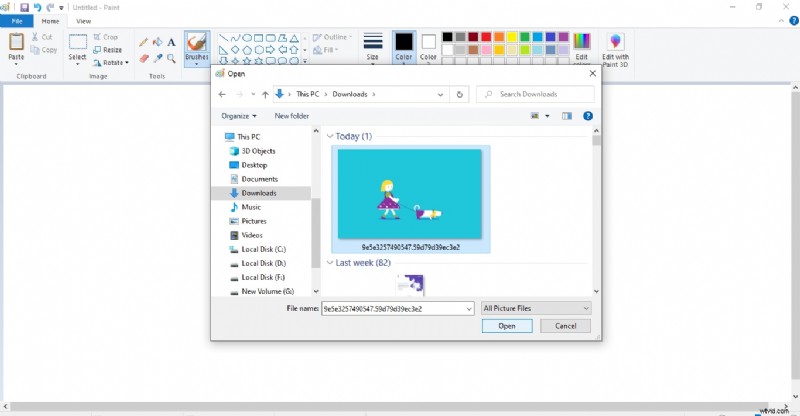The image size is (800, 416).
Task: Refresh the Downloads folder listing
Action: (459, 94)
